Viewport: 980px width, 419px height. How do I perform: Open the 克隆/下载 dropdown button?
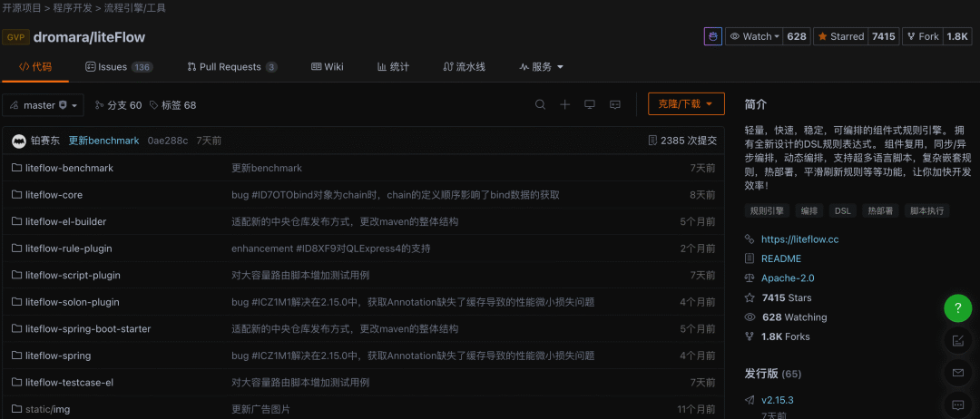[686, 103]
